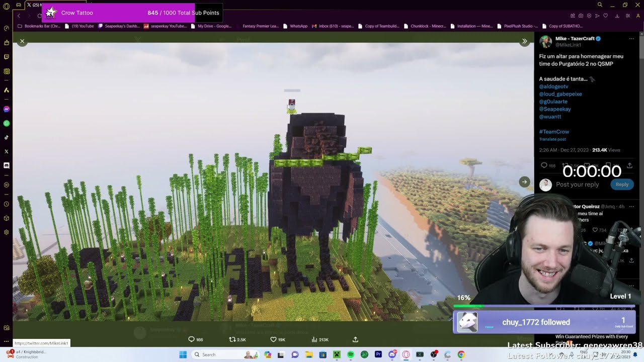
Task: Open Chunklock - Minecraft bookmark
Action: (x=425, y=26)
